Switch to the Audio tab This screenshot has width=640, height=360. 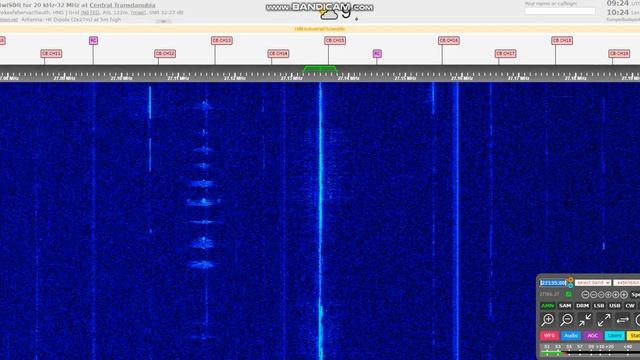(x=571, y=336)
